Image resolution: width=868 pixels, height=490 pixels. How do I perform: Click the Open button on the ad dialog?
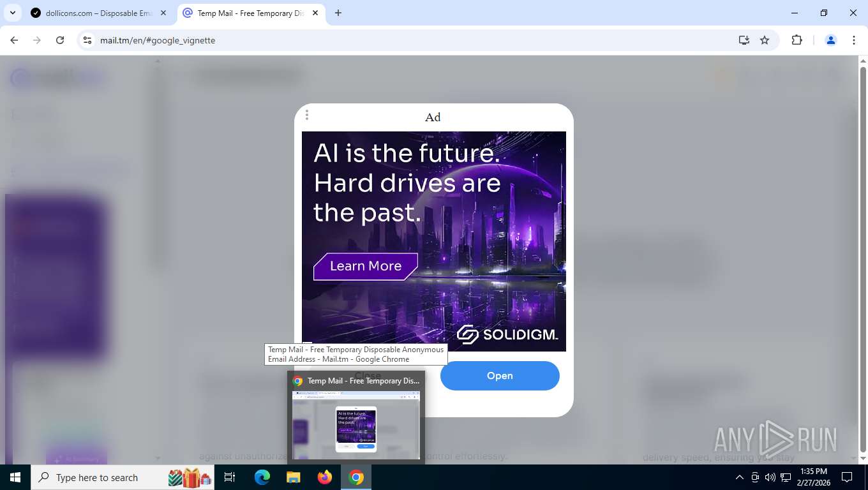(x=500, y=376)
